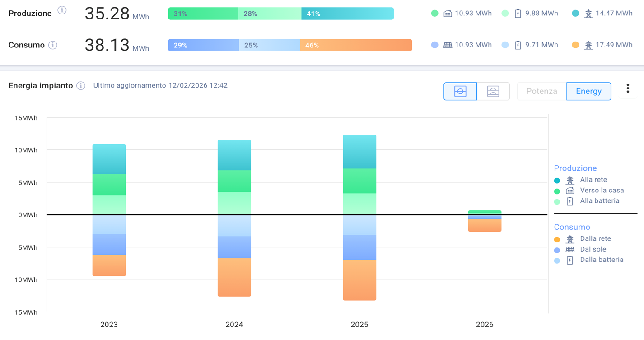This screenshot has width=644, height=340.
Task: Click Dalla batteria battery legend icon
Action: pos(570,260)
